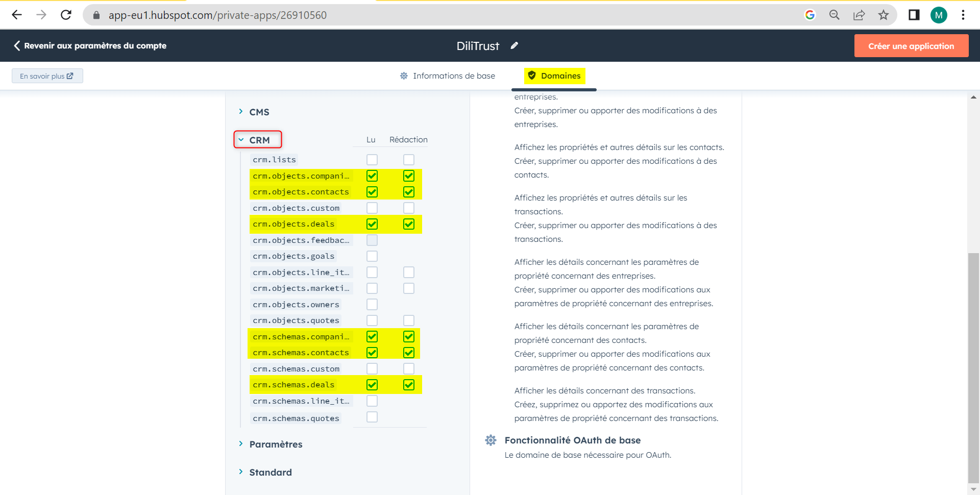Viewport: 980px width, 495px height.
Task: Open the zoom magnifier icon
Action: [835, 15]
